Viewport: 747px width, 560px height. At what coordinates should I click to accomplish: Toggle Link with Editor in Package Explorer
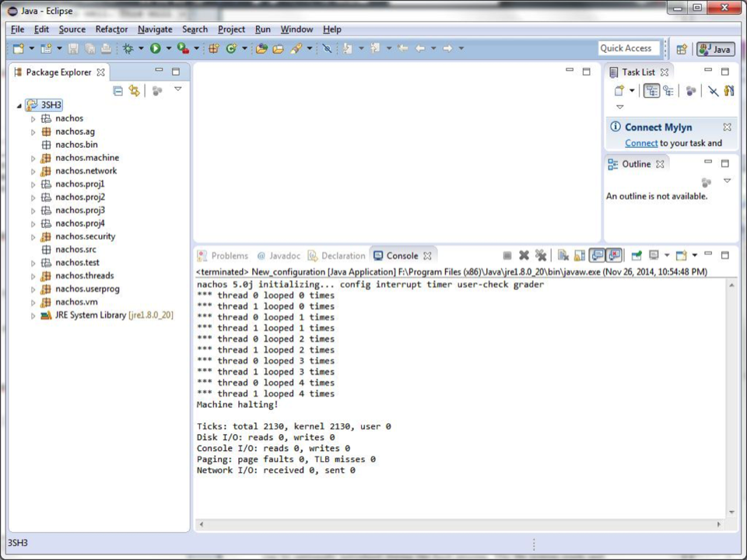click(x=135, y=91)
